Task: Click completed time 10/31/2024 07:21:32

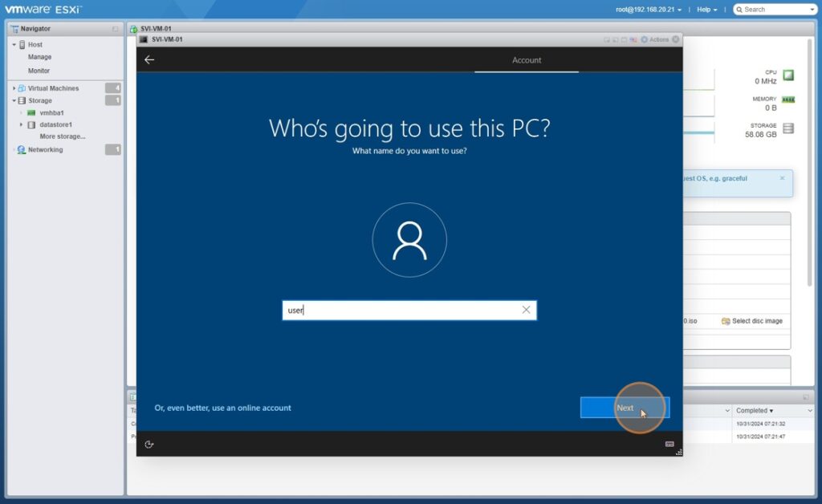Action: click(x=760, y=424)
